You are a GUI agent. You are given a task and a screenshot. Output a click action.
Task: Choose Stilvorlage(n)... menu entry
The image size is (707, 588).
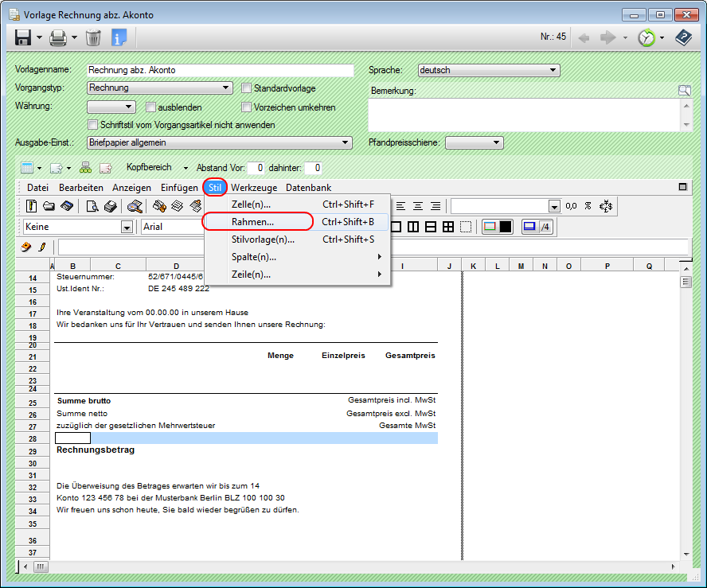pyautogui.click(x=263, y=239)
